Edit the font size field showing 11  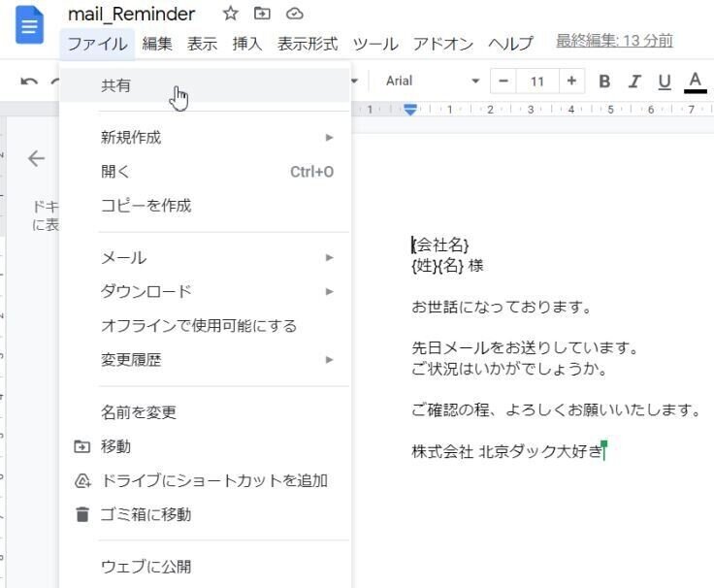pyautogui.click(x=537, y=82)
